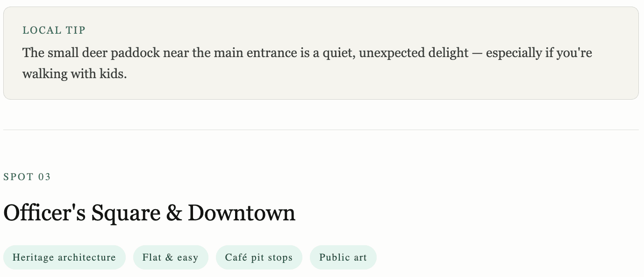
Task: Click the word "Officer's" in the heading
Action: pos(44,213)
